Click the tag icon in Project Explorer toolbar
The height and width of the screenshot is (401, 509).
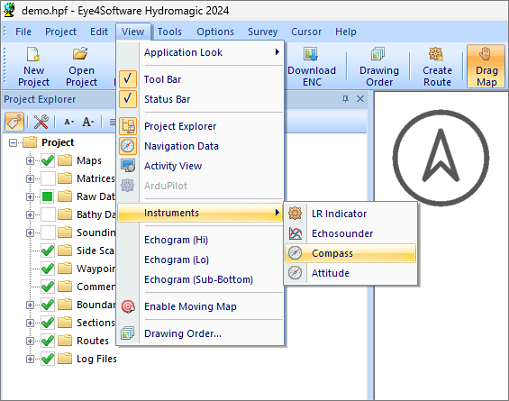pos(14,122)
